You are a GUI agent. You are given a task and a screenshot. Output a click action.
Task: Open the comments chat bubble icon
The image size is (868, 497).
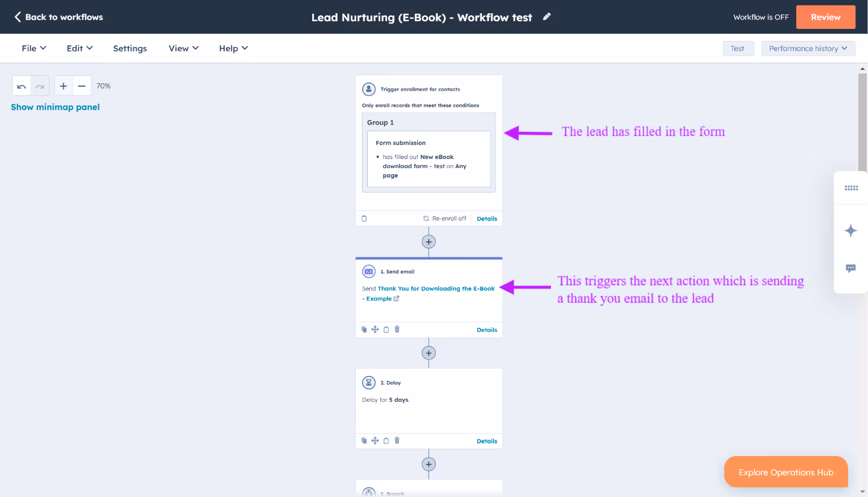851,268
